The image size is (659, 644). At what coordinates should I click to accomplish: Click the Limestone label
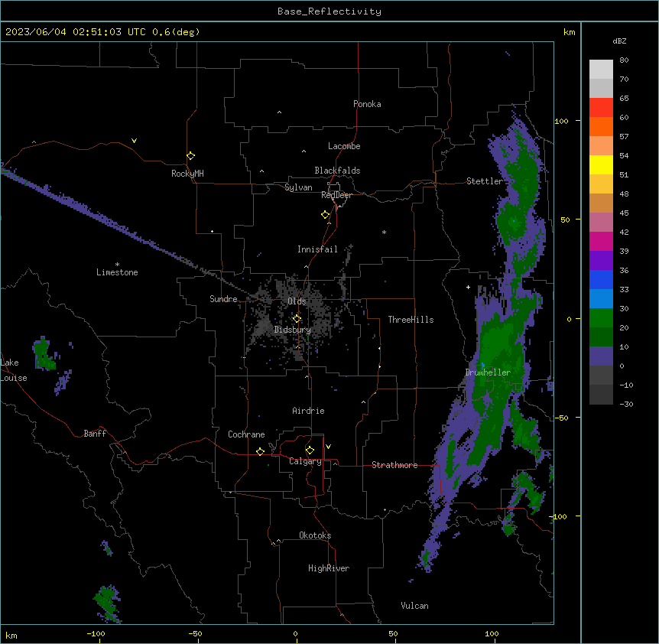[117, 272]
